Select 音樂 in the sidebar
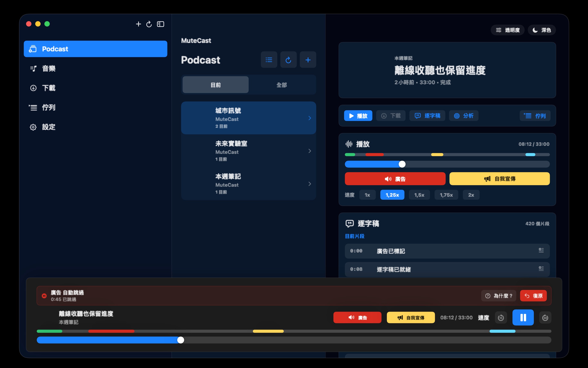Viewport: 588px width, 368px height. coord(96,68)
